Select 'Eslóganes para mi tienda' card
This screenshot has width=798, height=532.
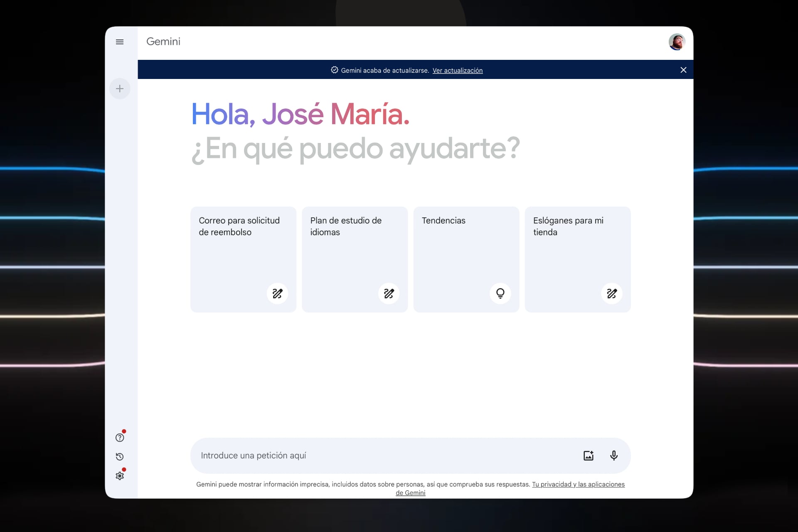coord(578,259)
